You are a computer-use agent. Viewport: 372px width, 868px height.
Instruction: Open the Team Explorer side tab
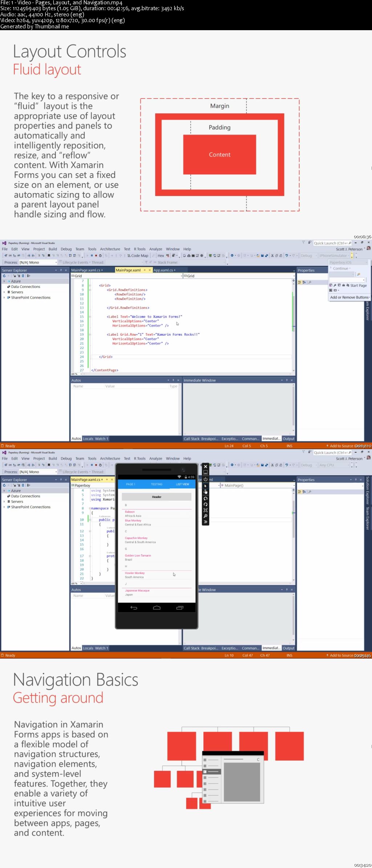[x=368, y=519]
